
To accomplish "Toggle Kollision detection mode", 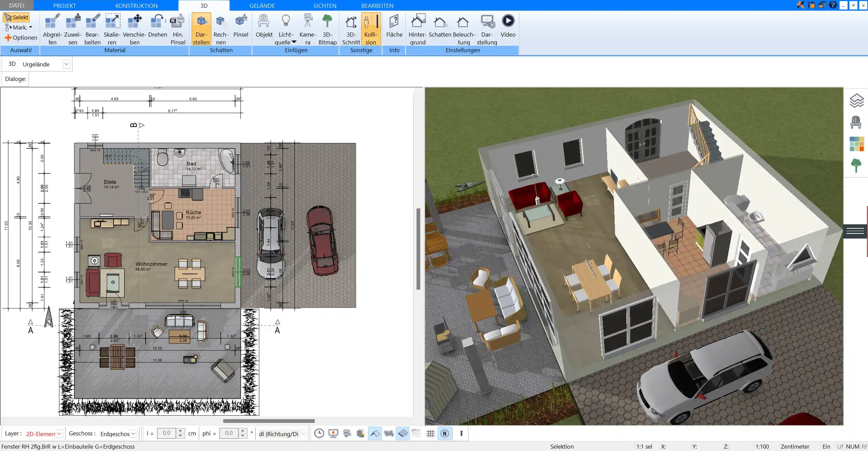I will tap(371, 29).
